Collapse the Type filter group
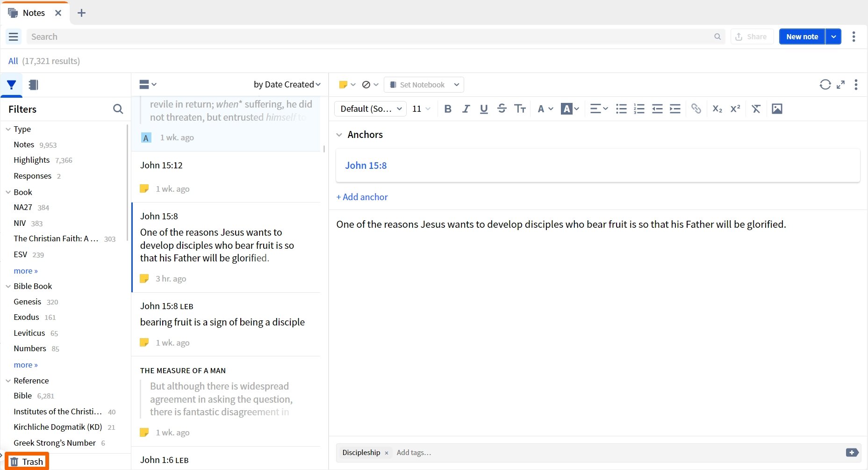Screen dimensions: 868x470 click(8, 129)
